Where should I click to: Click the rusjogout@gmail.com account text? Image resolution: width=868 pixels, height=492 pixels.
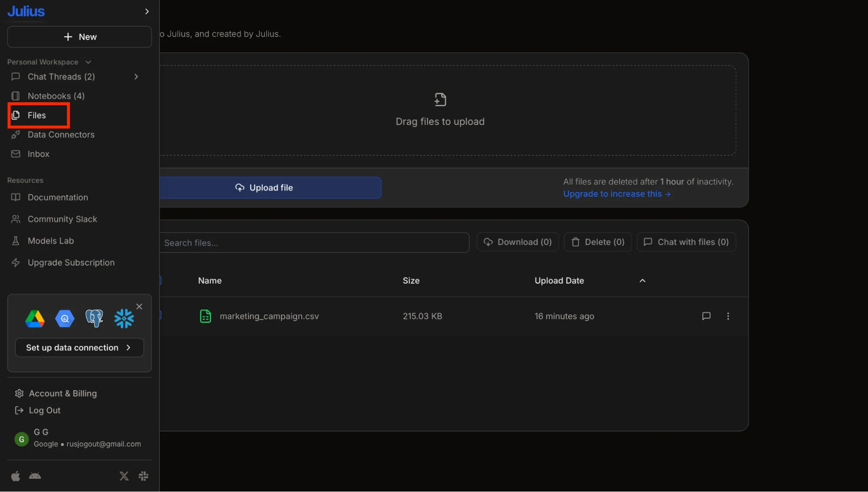[104, 444]
